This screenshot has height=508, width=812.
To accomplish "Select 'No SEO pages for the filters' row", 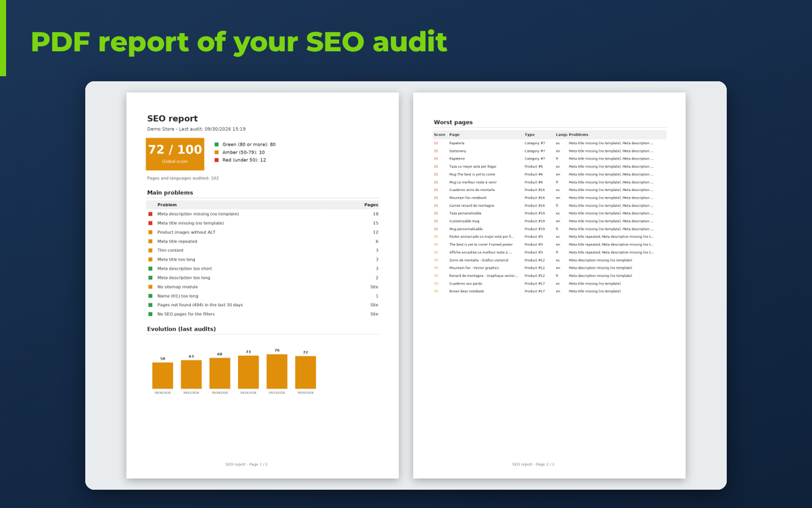I will 263,314.
